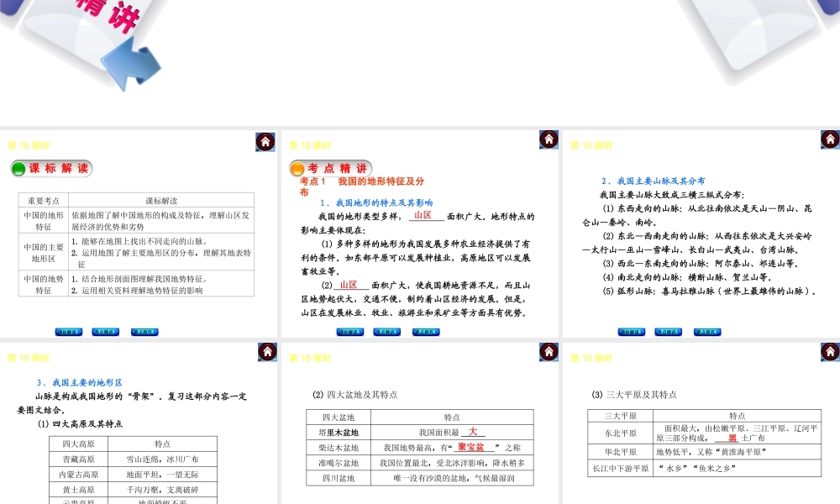The width and height of the screenshot is (840, 504).
Task: Click middle blue nav button on 课标解读 slide
Action: click(106, 332)
